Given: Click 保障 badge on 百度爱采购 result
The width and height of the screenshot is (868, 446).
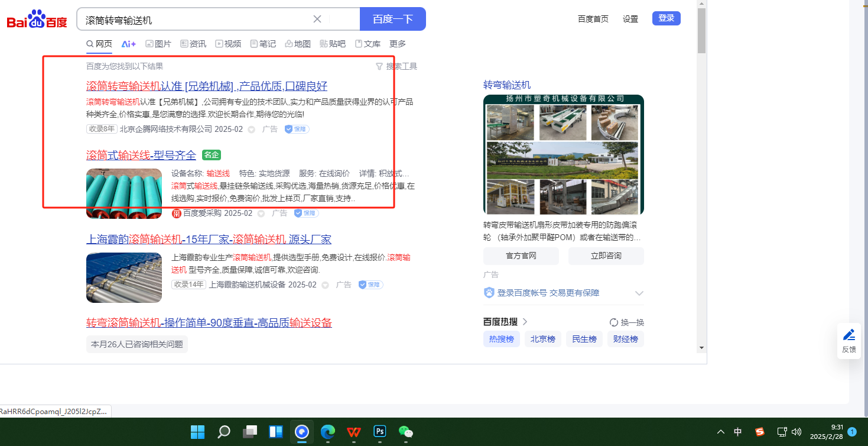Looking at the screenshot, I should [x=306, y=213].
